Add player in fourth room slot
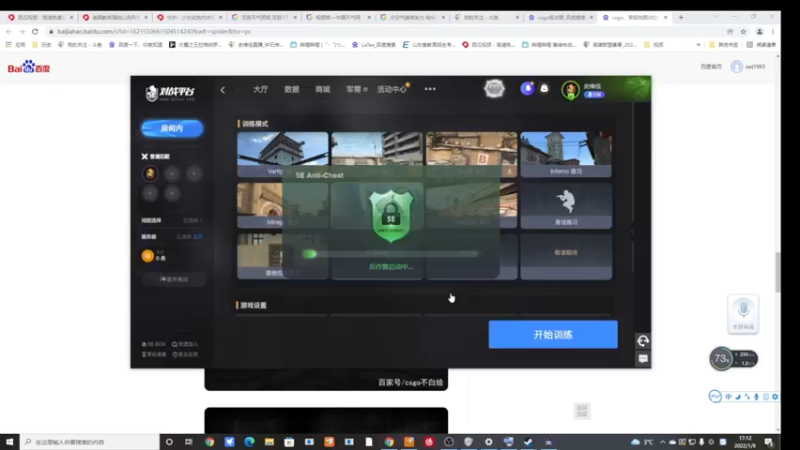The width and height of the screenshot is (800, 450). [150, 193]
